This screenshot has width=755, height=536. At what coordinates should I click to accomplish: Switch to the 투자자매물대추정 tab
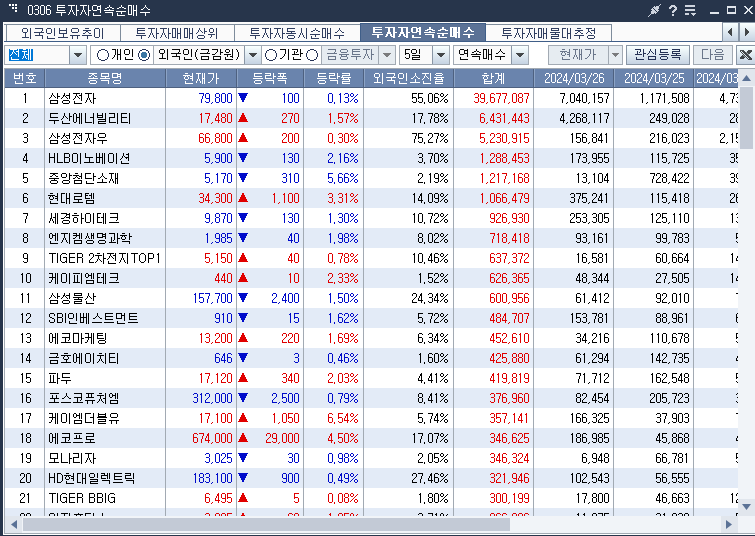point(548,33)
